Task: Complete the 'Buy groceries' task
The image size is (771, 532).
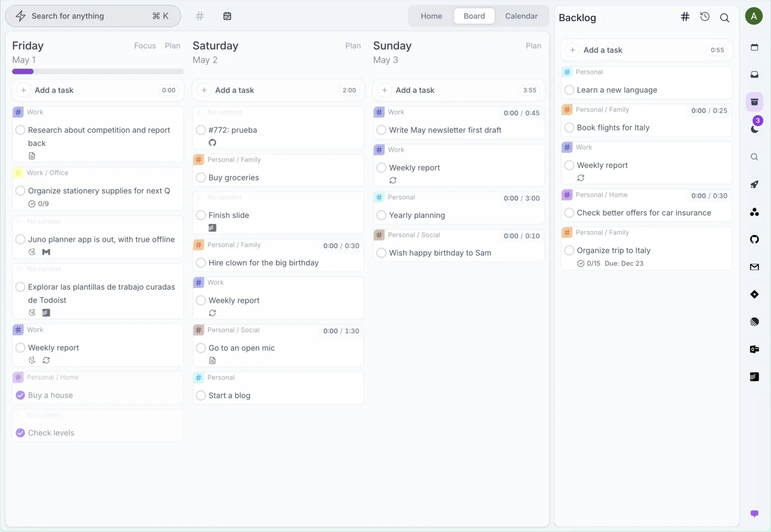Action: 201,178
